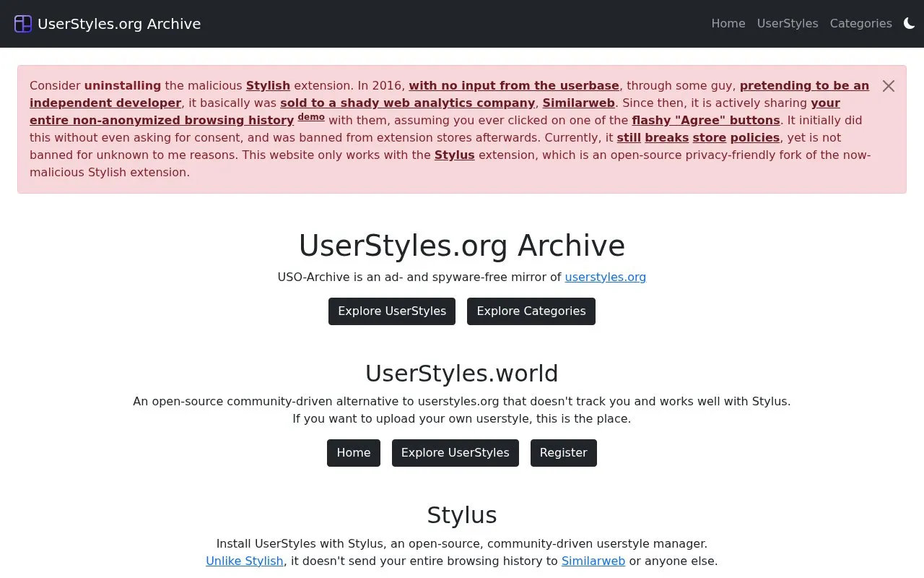Open the Stylish link in the alert
The height and width of the screenshot is (578, 924).
click(268, 85)
